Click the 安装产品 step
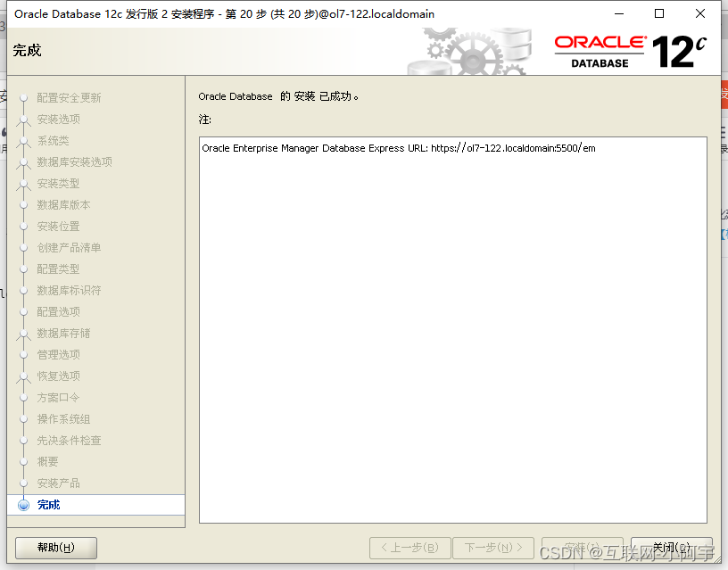The width and height of the screenshot is (728, 570). point(59,483)
